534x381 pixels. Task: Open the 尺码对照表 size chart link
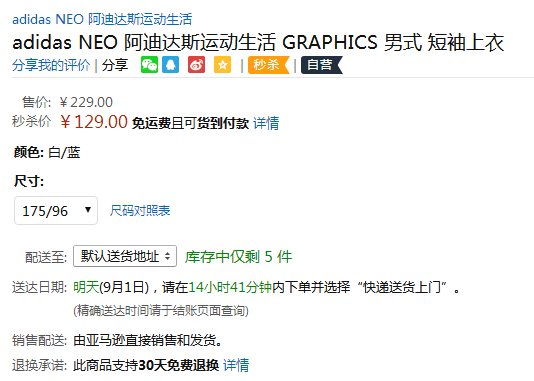tap(140, 211)
